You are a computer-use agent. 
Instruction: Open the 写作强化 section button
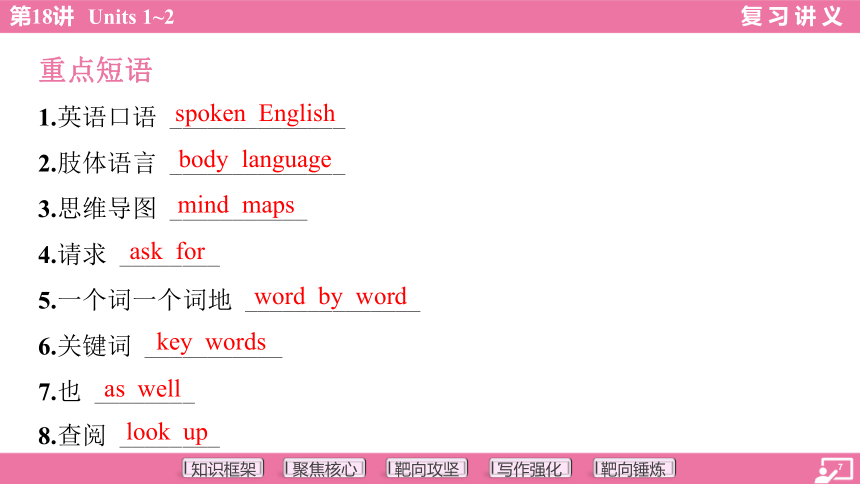click(530, 469)
